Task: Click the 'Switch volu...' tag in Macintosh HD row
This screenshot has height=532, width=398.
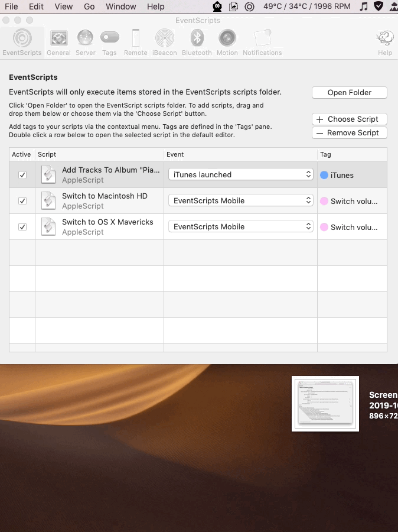Action: click(354, 201)
